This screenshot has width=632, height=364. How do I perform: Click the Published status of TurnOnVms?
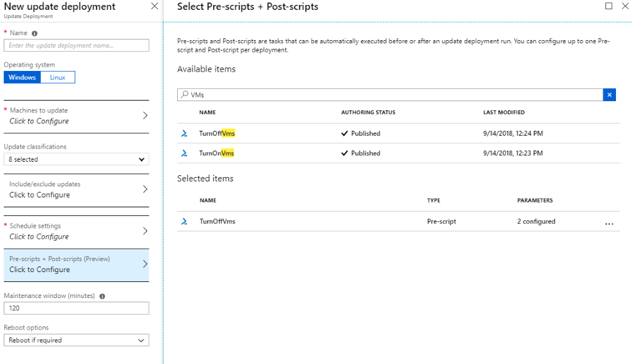(360, 153)
